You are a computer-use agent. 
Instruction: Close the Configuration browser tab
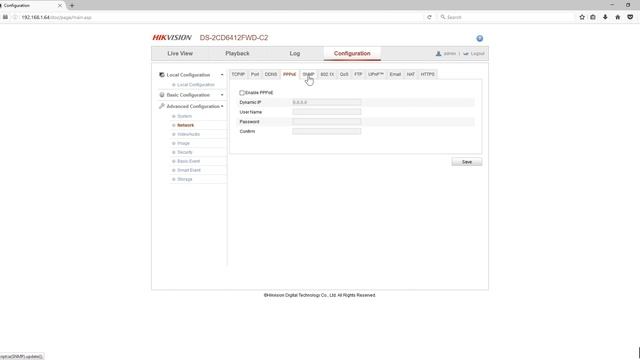pos(60,5)
